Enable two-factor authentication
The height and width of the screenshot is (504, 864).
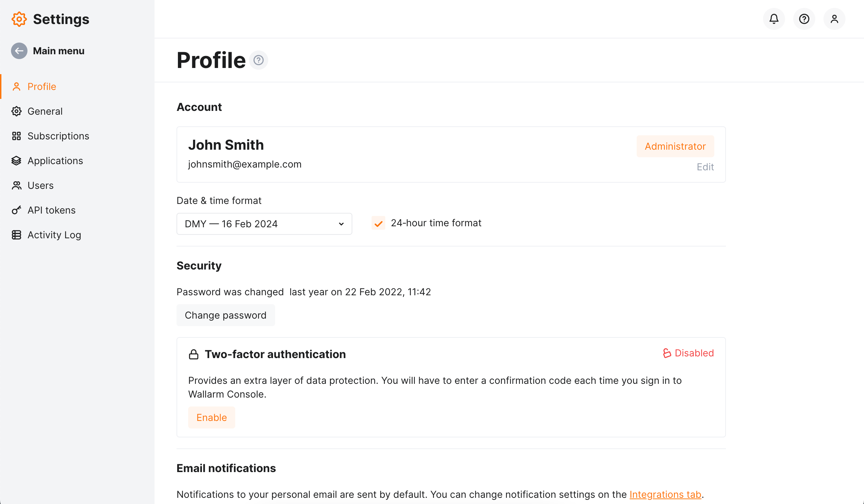coord(212,417)
